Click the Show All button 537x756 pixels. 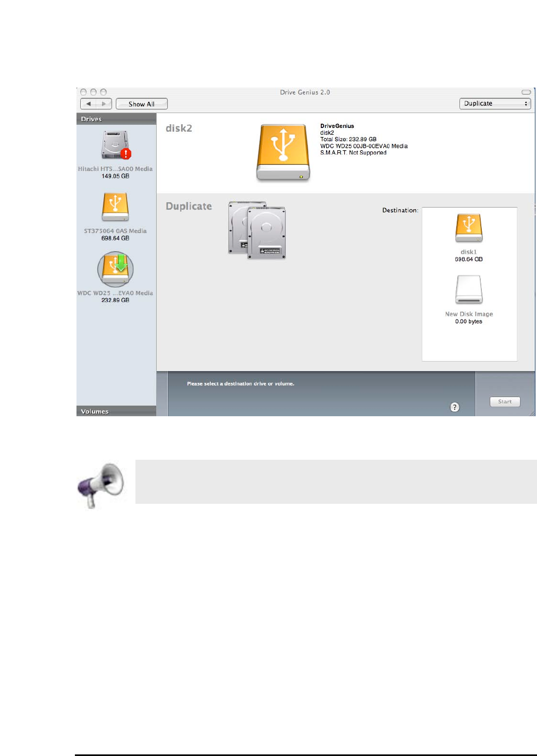pos(142,104)
